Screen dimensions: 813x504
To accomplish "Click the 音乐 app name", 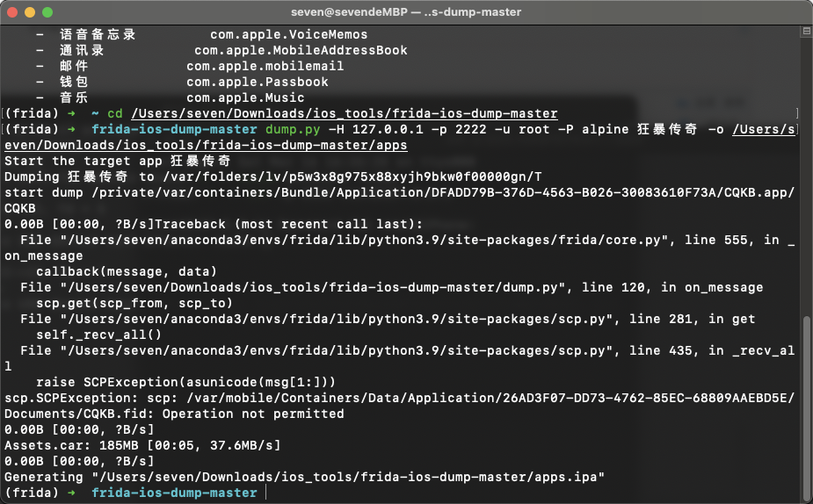I will click(x=74, y=97).
